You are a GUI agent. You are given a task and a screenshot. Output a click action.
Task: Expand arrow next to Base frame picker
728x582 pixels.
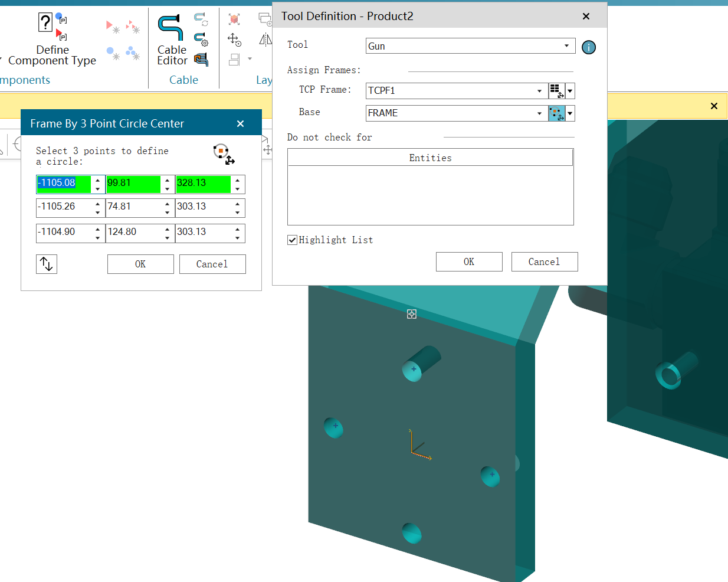pos(570,113)
